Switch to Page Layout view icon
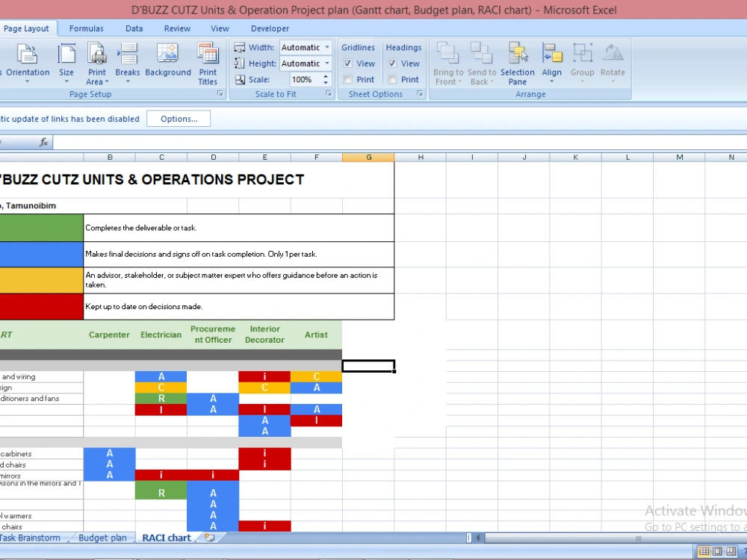 tap(717, 552)
